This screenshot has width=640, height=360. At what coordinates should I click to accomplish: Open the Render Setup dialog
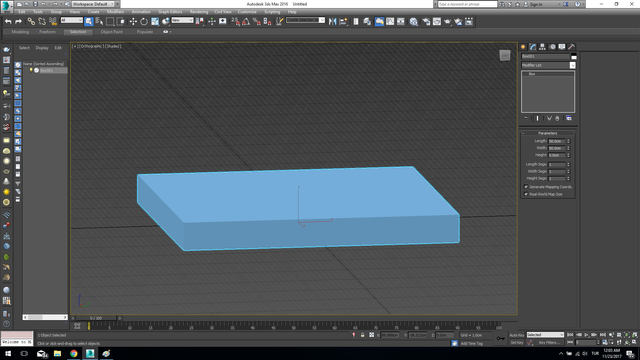click(x=426, y=21)
